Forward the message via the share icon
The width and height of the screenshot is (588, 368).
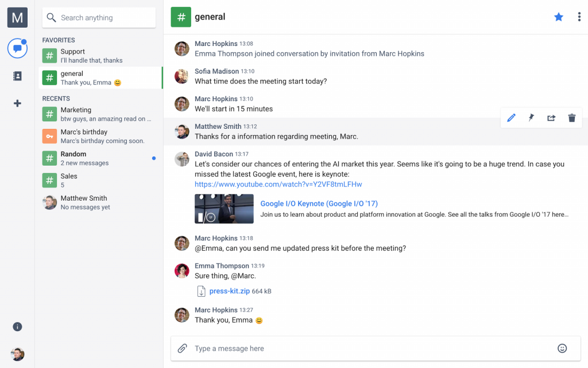[551, 117]
